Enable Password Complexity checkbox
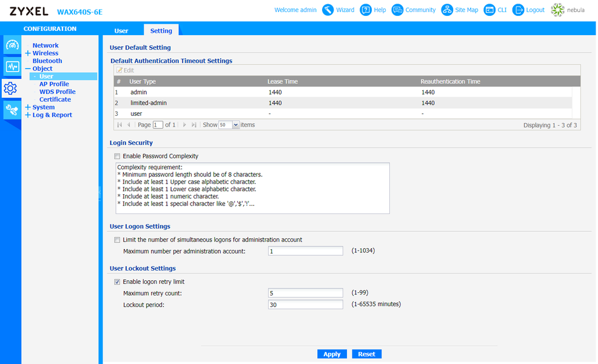 click(117, 156)
